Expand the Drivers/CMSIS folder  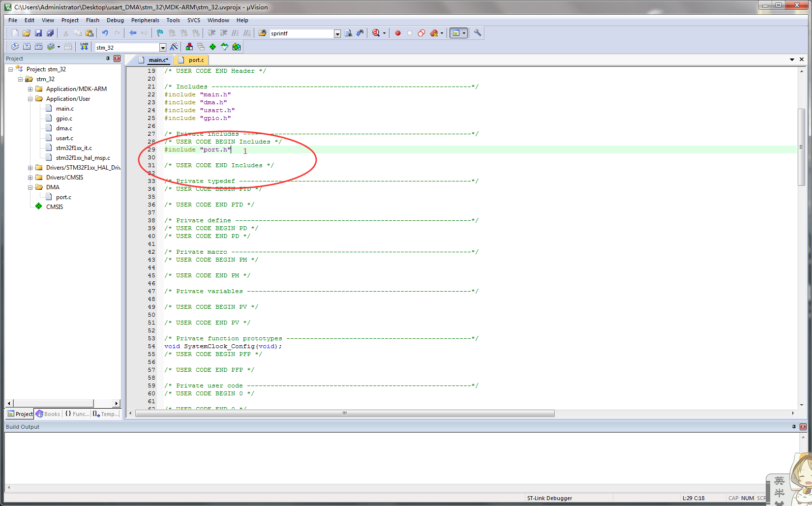(x=30, y=178)
